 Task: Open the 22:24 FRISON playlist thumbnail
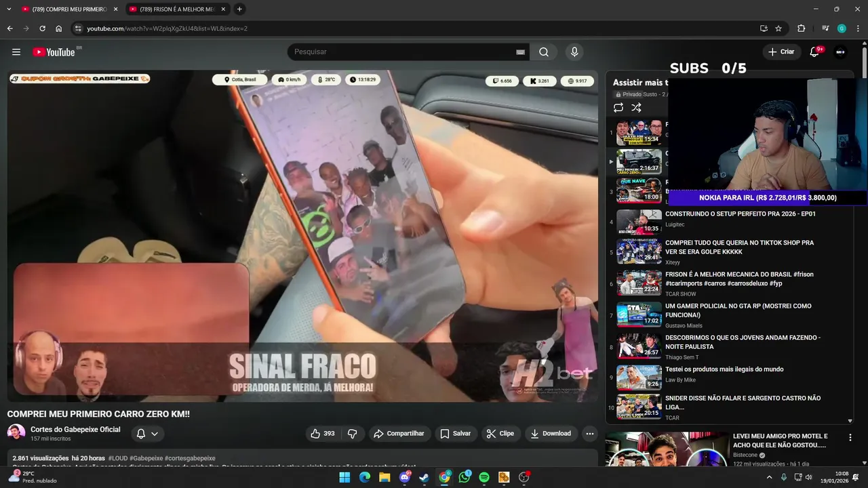tap(639, 283)
